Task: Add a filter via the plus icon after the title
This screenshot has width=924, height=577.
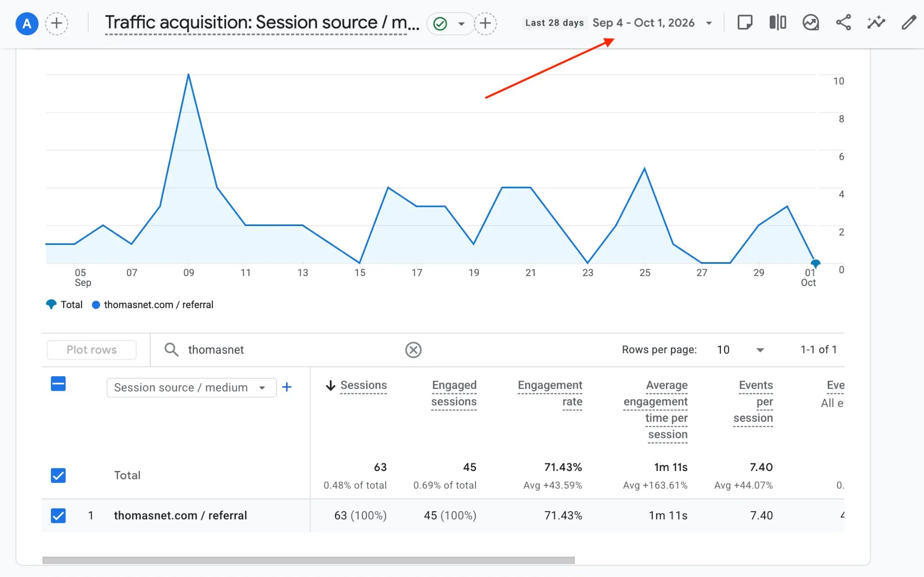Action: (x=485, y=23)
